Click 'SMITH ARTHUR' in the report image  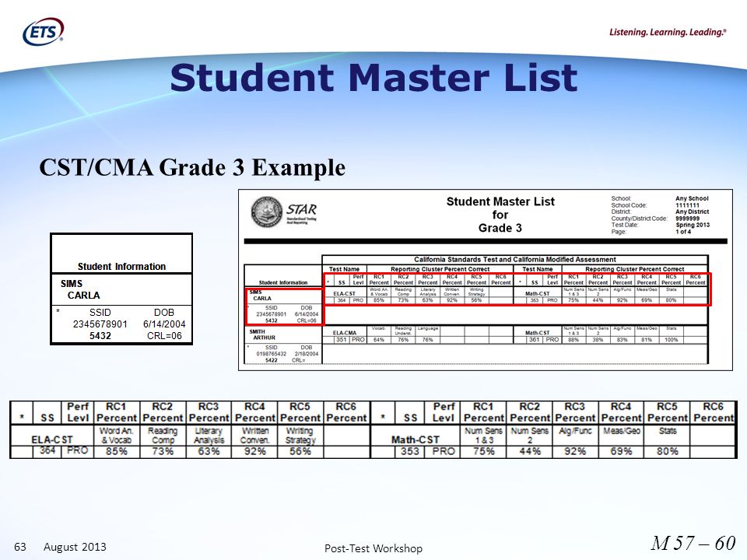(261, 334)
